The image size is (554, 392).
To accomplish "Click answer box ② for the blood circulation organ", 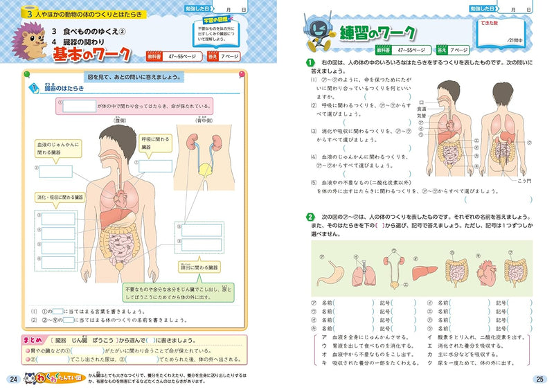I will [55, 172].
